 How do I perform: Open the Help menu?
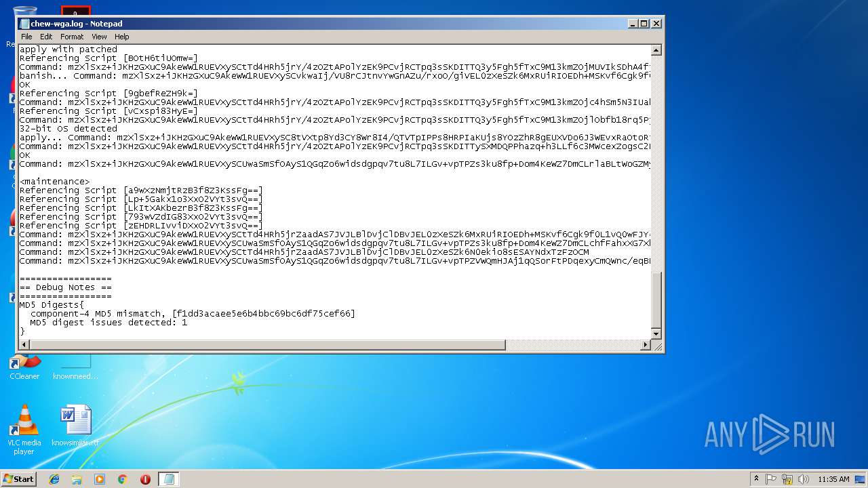click(x=121, y=37)
